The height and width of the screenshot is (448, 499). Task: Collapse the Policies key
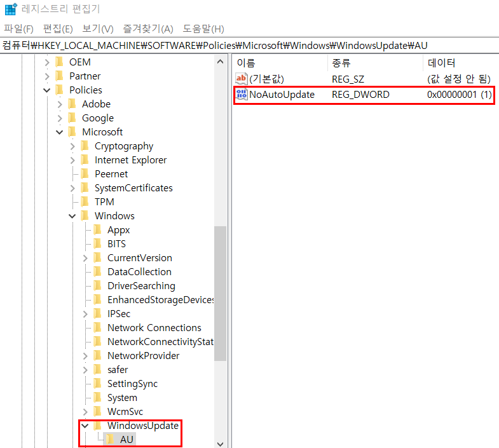coord(47,90)
